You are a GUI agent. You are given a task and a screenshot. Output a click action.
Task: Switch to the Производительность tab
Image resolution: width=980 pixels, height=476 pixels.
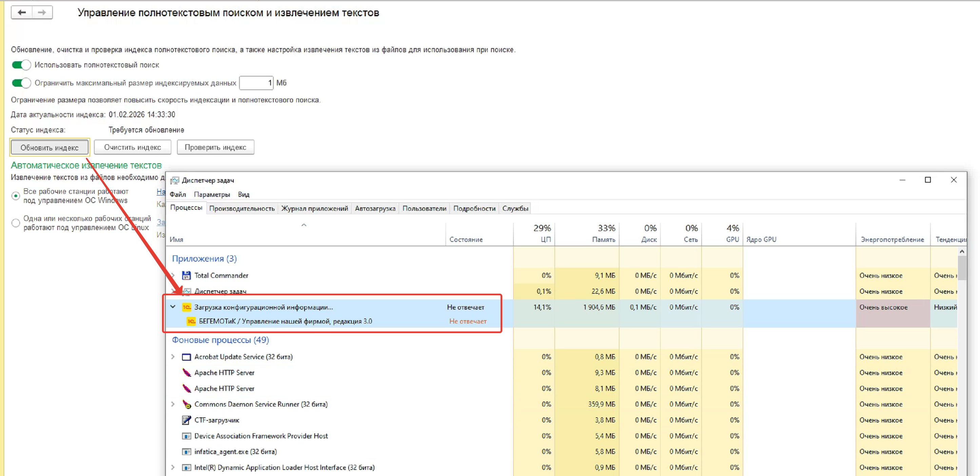(x=241, y=208)
